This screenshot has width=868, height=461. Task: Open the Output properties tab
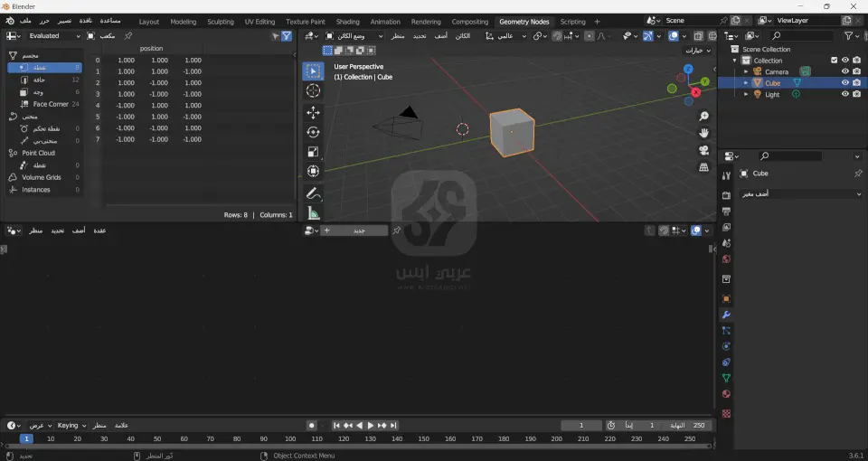click(x=726, y=212)
